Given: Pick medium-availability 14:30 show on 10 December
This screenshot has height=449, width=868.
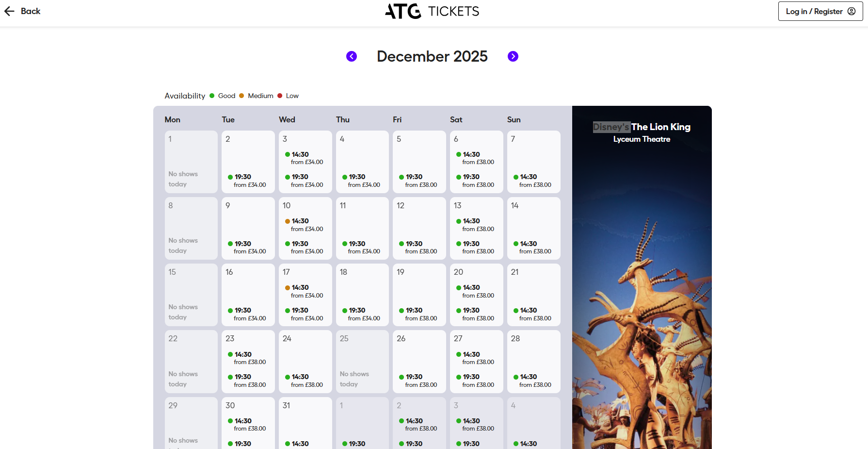Looking at the screenshot, I should pos(304,225).
